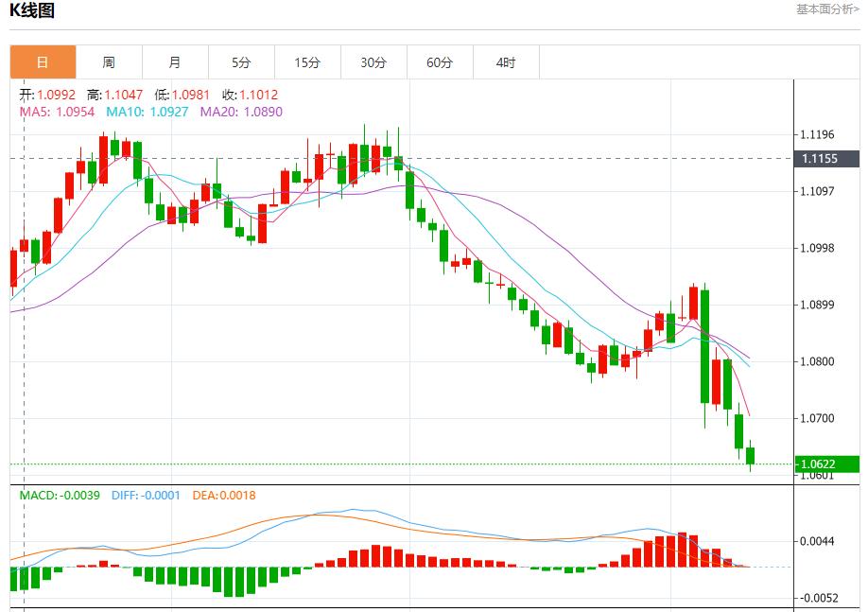The height and width of the screenshot is (612, 868).
Task: Switch to the 4时 timeframe tab
Action: [x=506, y=62]
